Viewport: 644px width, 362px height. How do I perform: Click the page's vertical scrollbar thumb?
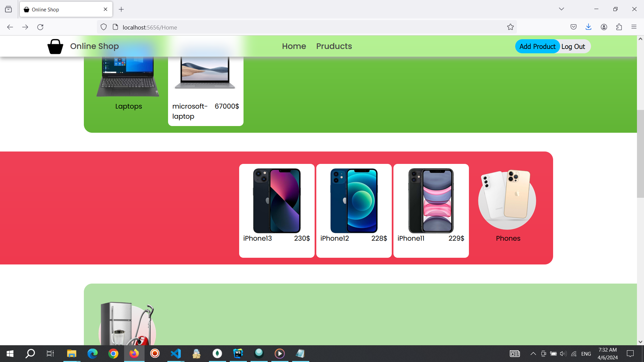pyautogui.click(x=640, y=154)
